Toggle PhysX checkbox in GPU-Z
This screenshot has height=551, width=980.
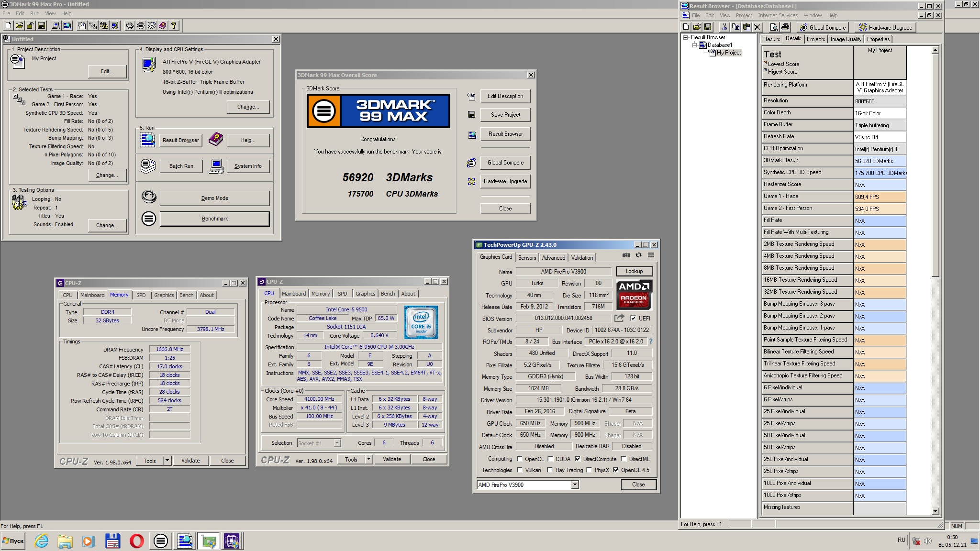coord(589,470)
